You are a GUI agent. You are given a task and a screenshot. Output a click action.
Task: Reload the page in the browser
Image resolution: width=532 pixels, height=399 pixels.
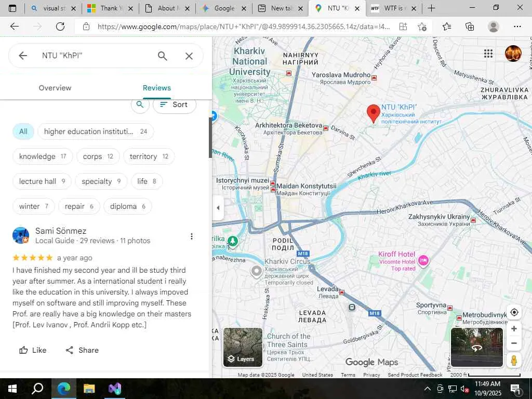pyautogui.click(x=60, y=26)
